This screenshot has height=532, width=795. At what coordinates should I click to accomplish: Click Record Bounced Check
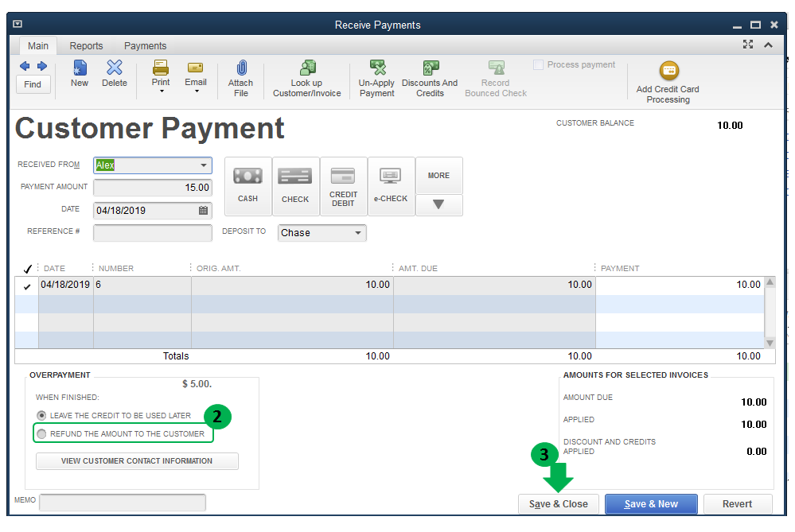[x=496, y=79]
